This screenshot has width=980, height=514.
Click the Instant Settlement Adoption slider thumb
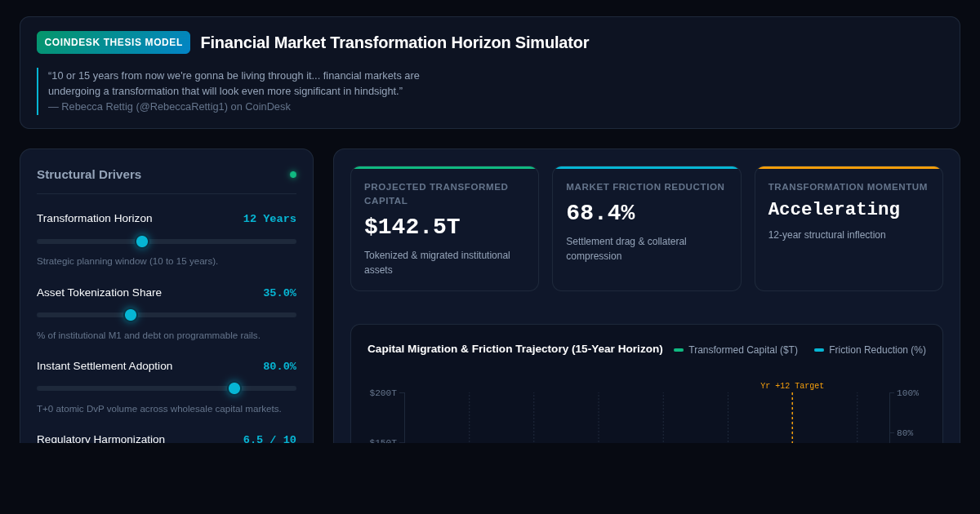234,388
